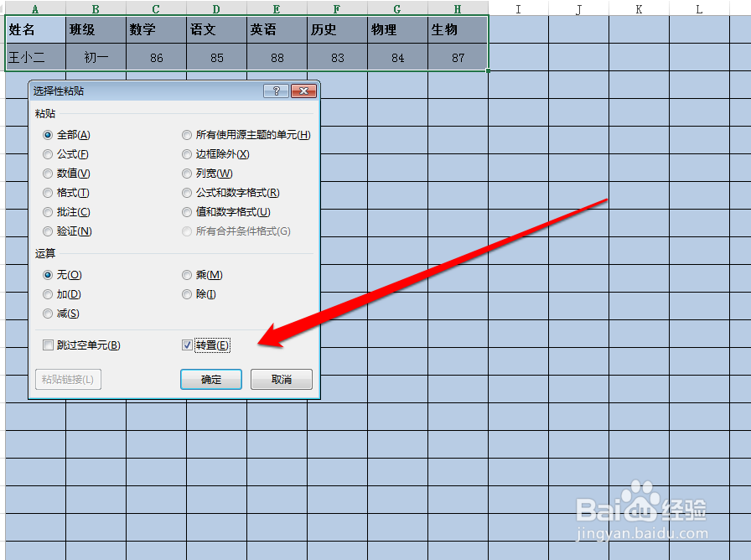Screen dimensions: 751x560
Task: Select the 数值 paste option
Action: tap(48, 173)
